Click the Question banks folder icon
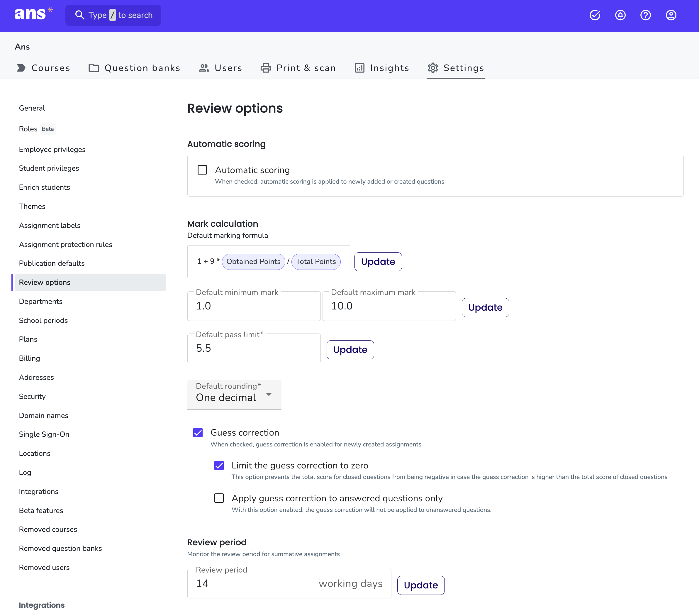 coord(94,68)
